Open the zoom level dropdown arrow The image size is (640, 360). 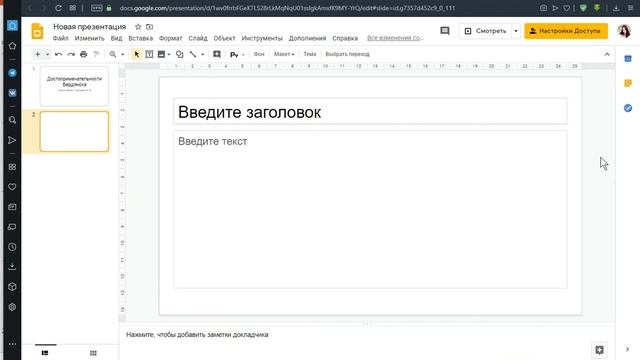click(x=122, y=54)
